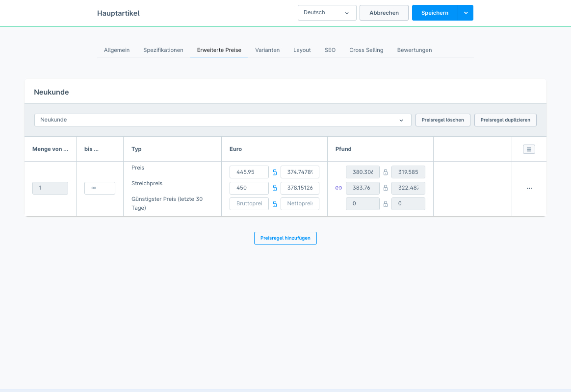Viewport: 571px width, 392px height.
Task: Toggle the Euro Preis price lock icon
Action: [x=275, y=172]
